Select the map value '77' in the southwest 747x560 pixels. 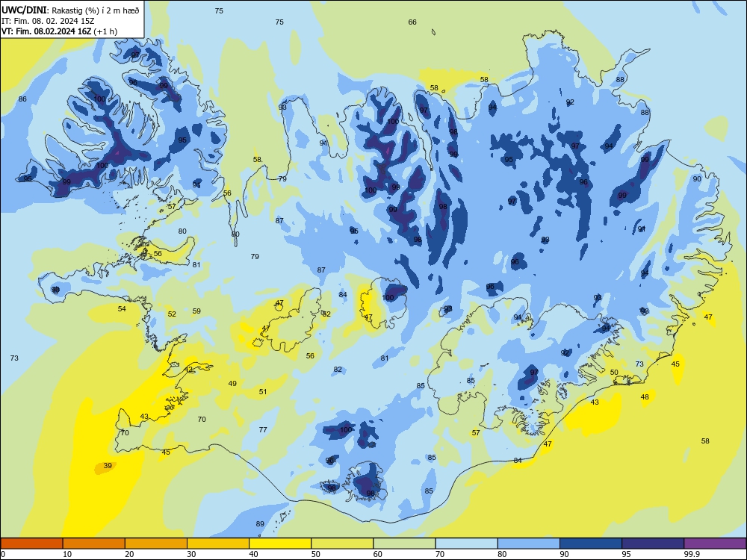click(263, 429)
